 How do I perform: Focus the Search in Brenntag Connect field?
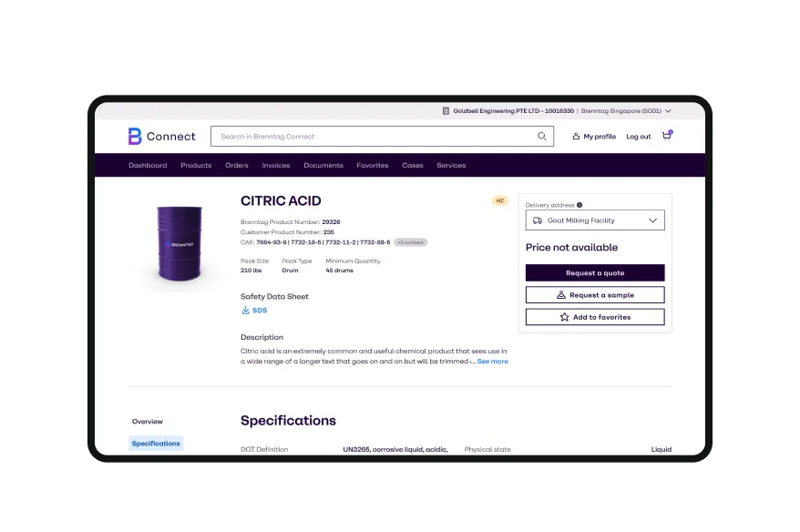pyautogui.click(x=382, y=136)
